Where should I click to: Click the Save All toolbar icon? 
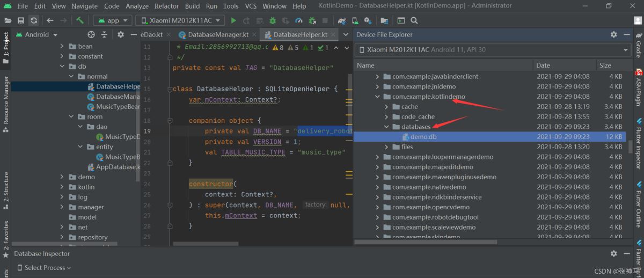tap(20, 20)
